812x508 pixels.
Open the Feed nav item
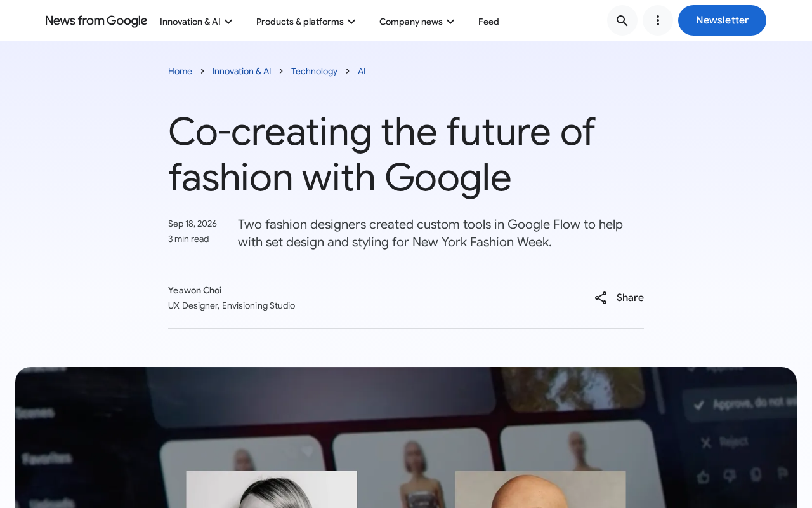(x=488, y=22)
